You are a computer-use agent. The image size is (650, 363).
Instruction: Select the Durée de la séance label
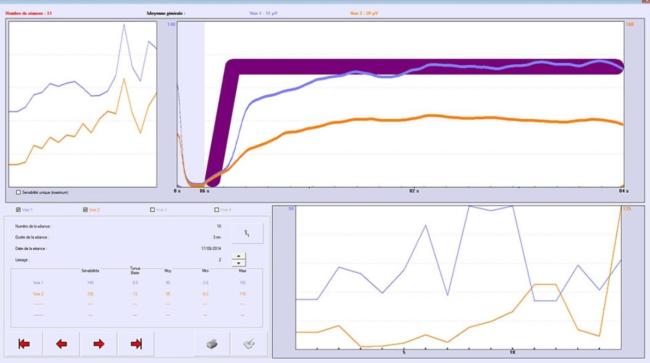click(32, 237)
